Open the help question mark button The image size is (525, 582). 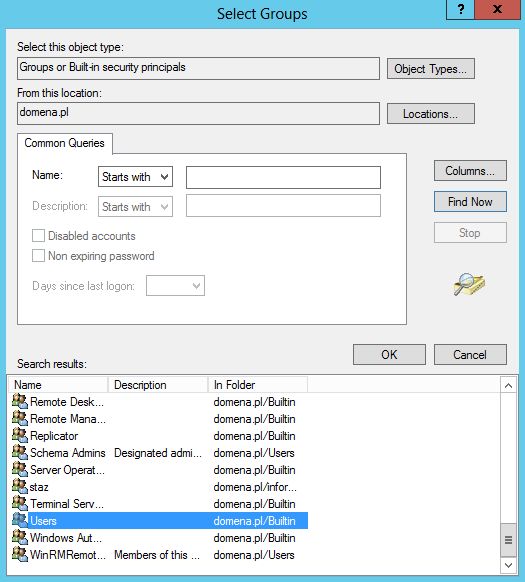click(460, 9)
